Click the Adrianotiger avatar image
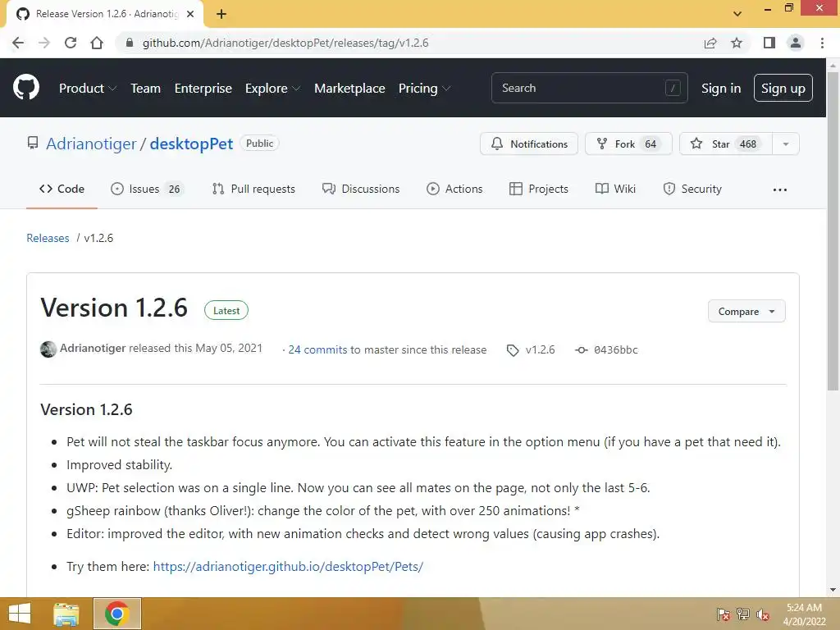Screen dimensions: 840x630 tap(48, 349)
